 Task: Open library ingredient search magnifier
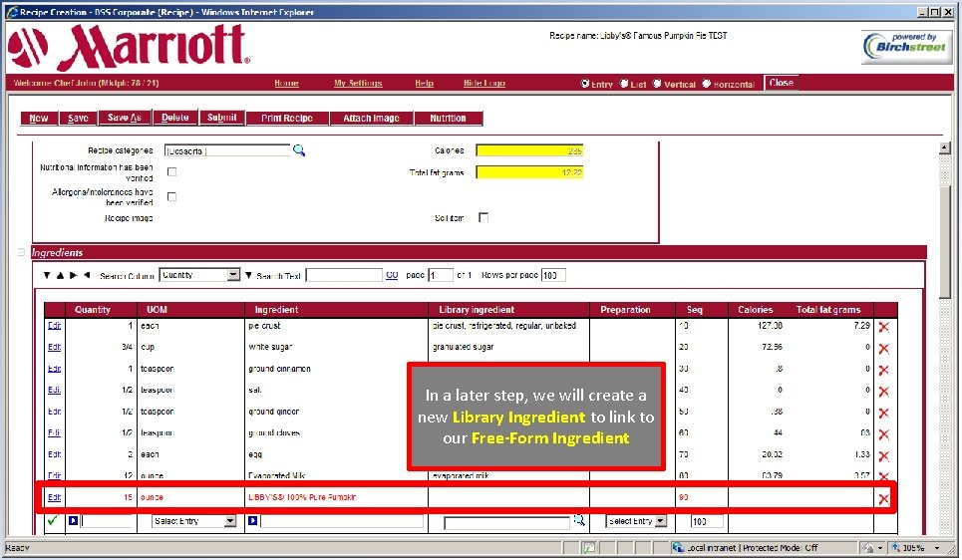click(x=578, y=521)
